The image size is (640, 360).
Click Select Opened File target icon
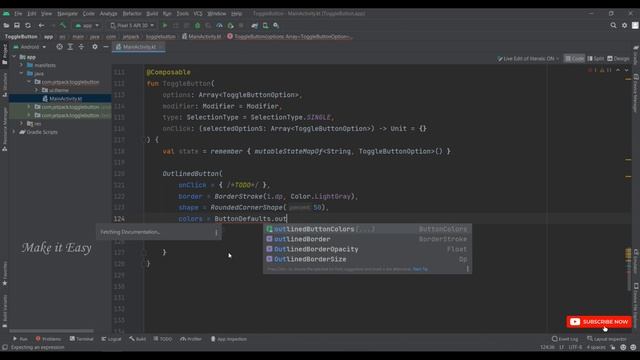point(60,47)
